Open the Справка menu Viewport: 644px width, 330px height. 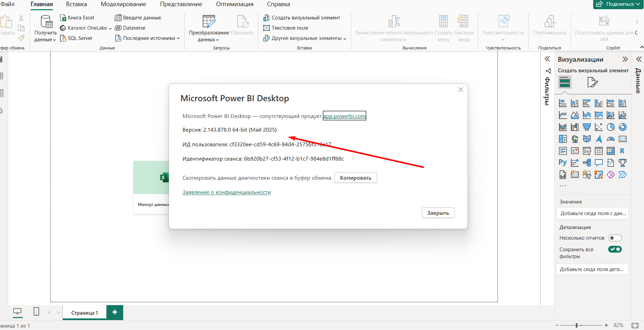[x=278, y=4]
